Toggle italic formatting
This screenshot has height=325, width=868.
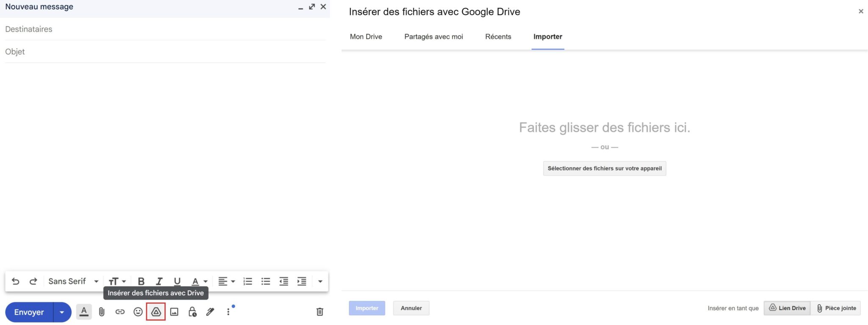coord(159,281)
